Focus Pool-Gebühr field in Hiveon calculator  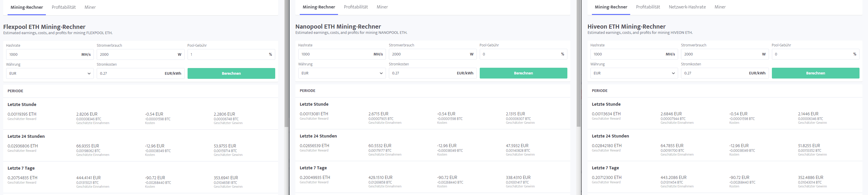coord(815,54)
